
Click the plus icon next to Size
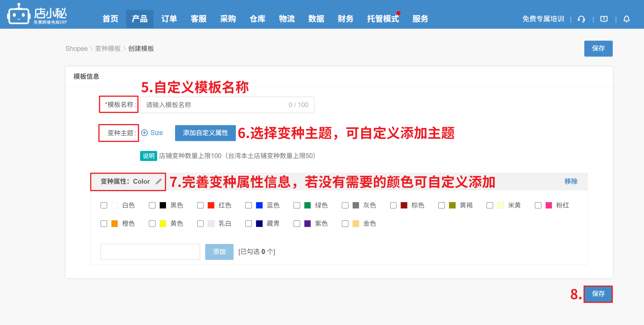tap(144, 133)
